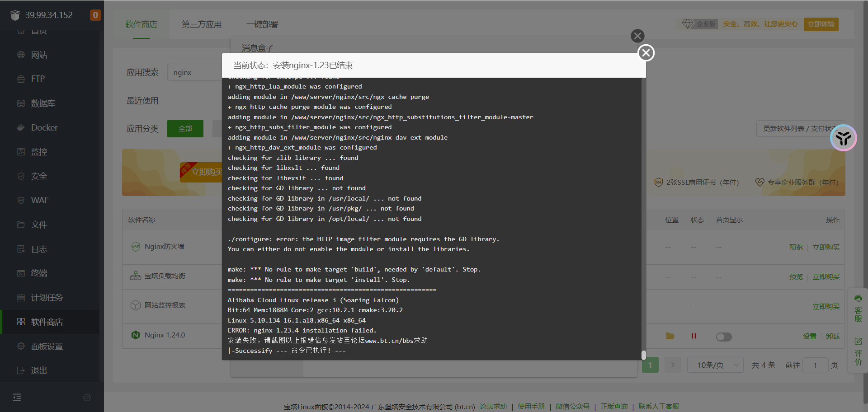Click the 退出 logout icon in sidebar
This screenshot has width=868, height=412.
21,370
